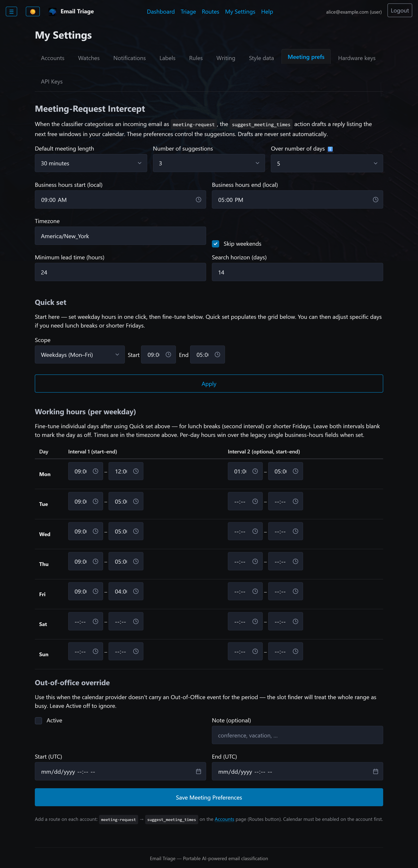Open clock on Mon interval 1 end

(136, 471)
